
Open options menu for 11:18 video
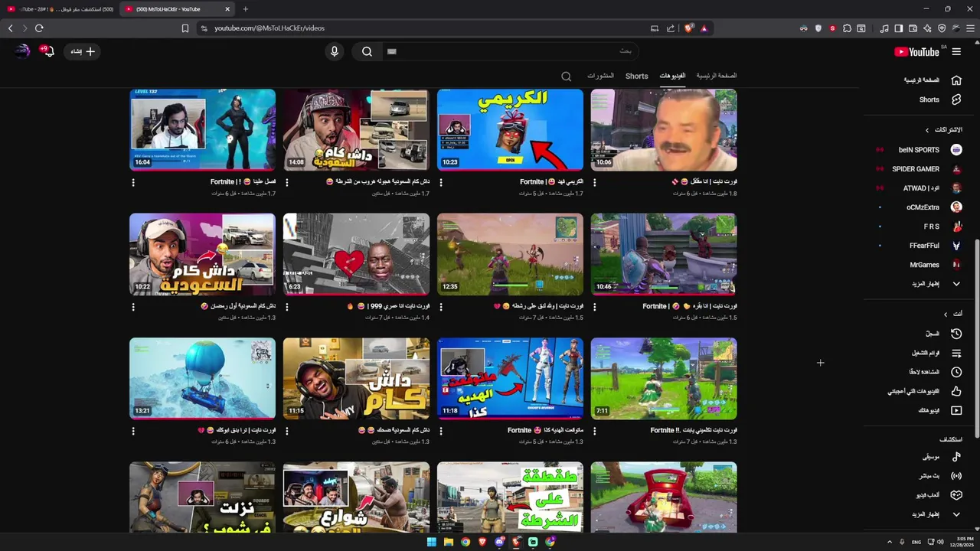[441, 432]
